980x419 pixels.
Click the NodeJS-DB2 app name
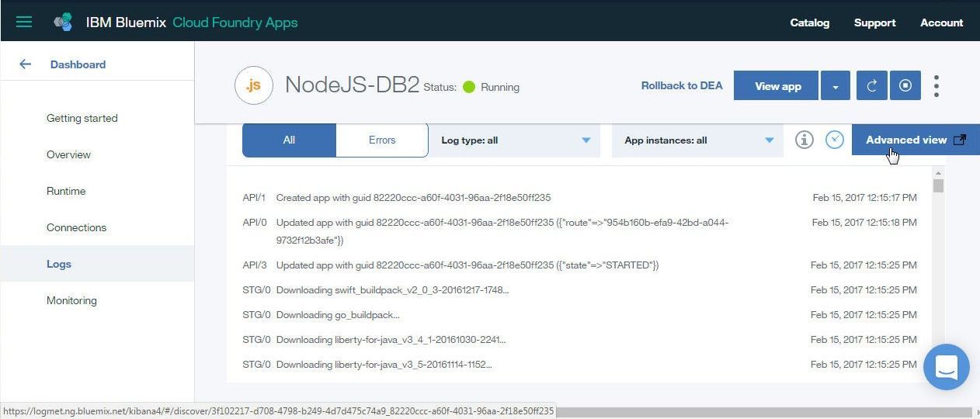tap(352, 85)
